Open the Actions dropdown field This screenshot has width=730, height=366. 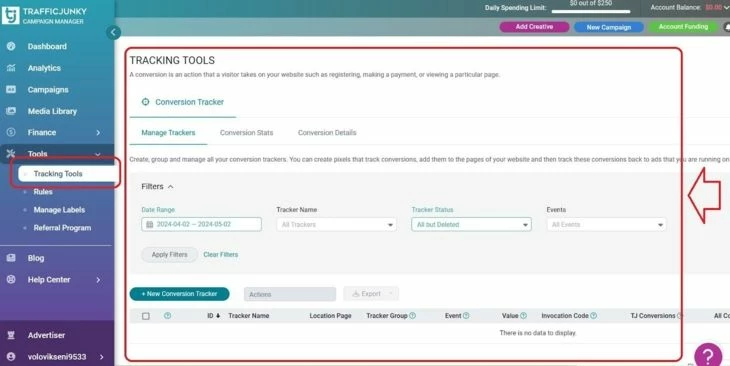pos(290,294)
